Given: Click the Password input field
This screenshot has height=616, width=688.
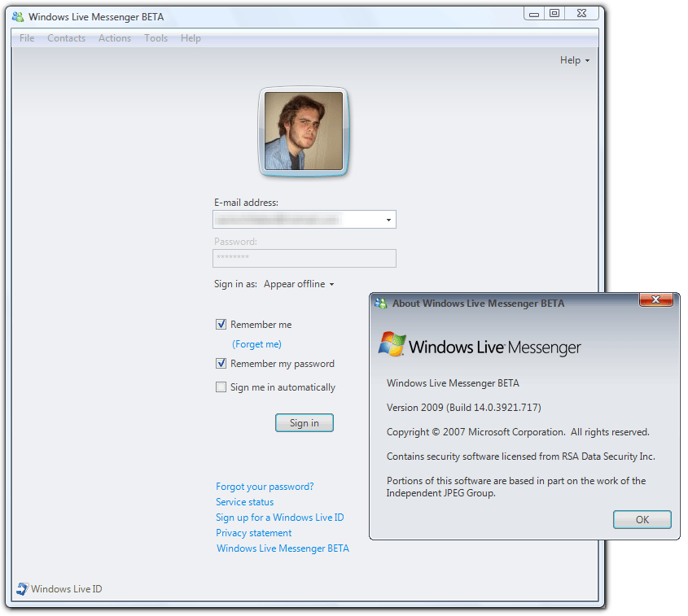Looking at the screenshot, I should [x=304, y=258].
